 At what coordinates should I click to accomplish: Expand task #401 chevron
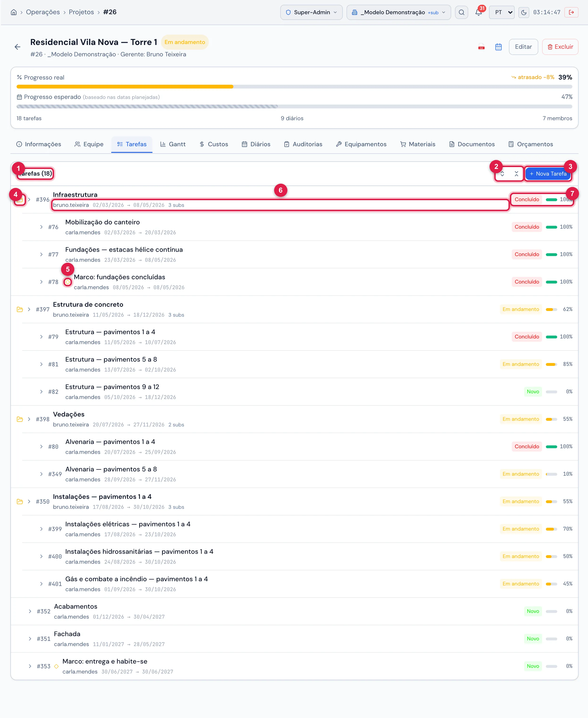pyautogui.click(x=41, y=584)
